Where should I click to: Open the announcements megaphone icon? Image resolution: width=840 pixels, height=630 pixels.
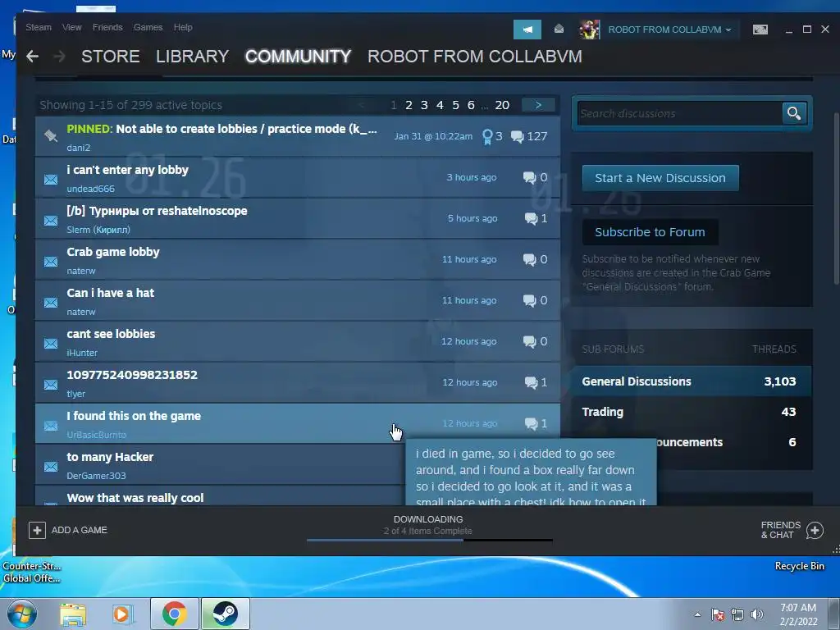pos(527,30)
